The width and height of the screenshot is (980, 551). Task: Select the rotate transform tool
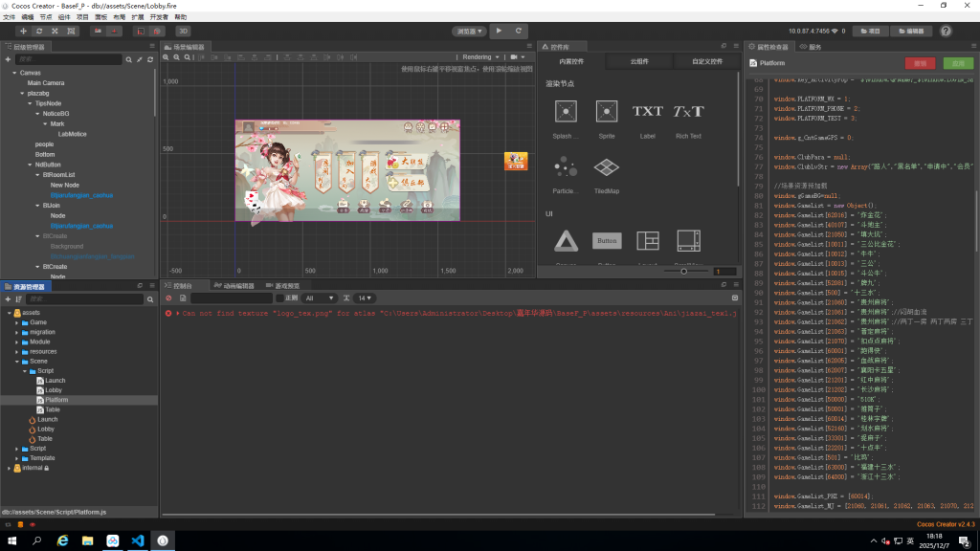(39, 31)
